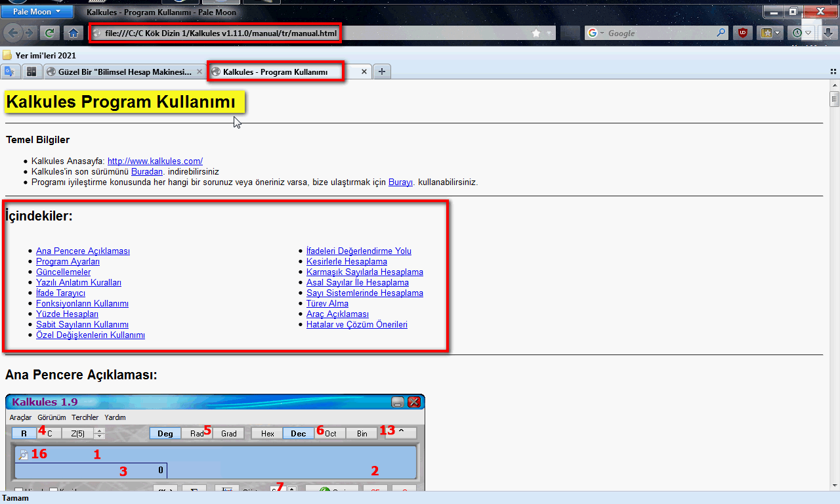This screenshot has width=840, height=504.
Task: Open the Yer imi'leri 2021 bookmark folder
Action: (x=39, y=55)
